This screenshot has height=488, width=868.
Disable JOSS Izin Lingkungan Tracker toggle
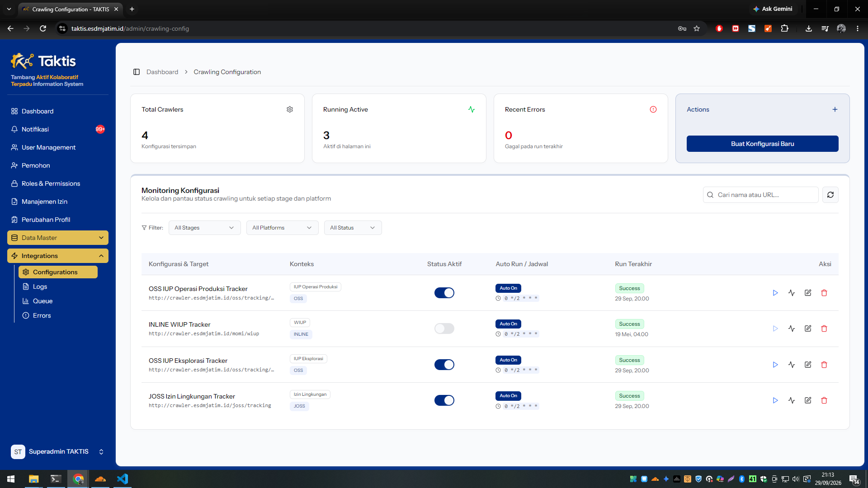pos(444,400)
